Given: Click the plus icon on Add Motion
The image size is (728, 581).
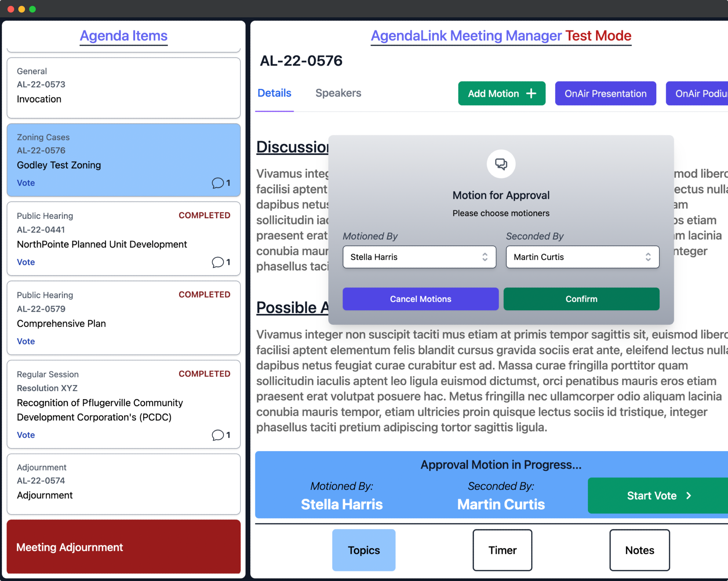Looking at the screenshot, I should [531, 93].
